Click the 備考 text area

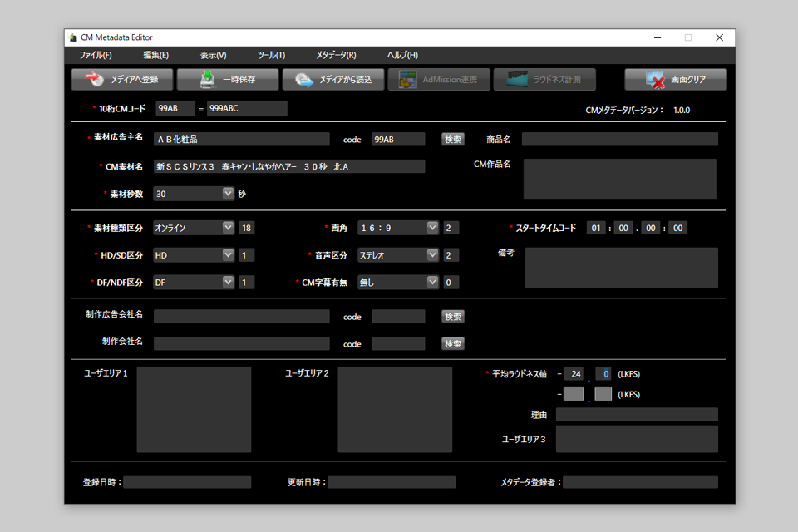622,268
